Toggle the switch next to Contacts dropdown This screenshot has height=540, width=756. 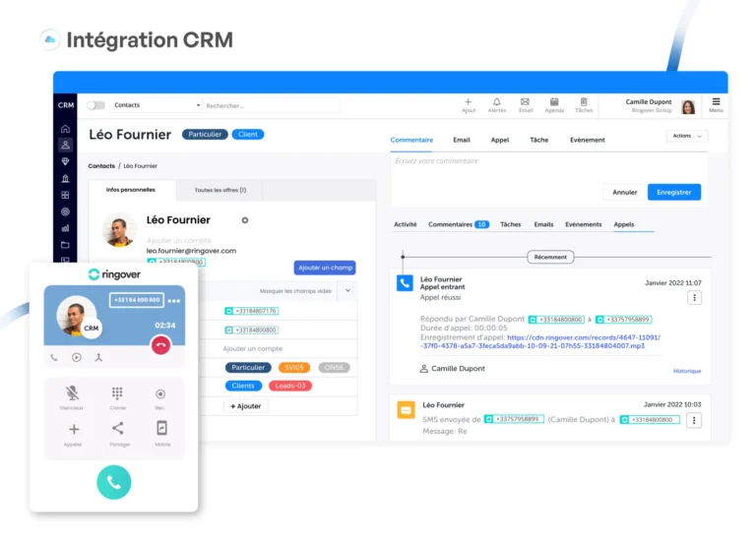[95, 105]
